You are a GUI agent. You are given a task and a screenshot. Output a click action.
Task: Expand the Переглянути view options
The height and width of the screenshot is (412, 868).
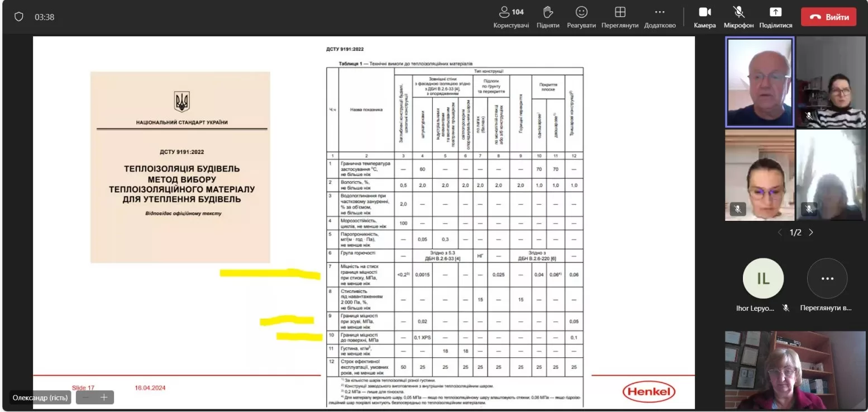coord(619,17)
